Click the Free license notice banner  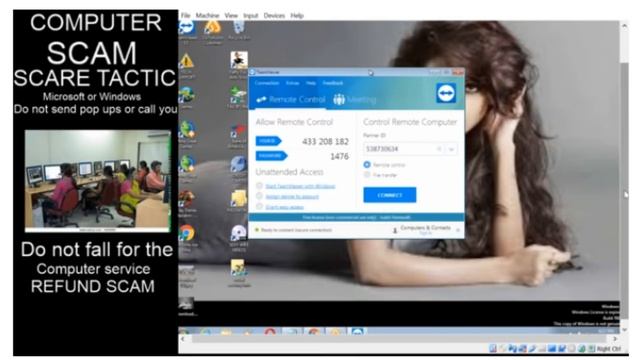[x=356, y=218]
